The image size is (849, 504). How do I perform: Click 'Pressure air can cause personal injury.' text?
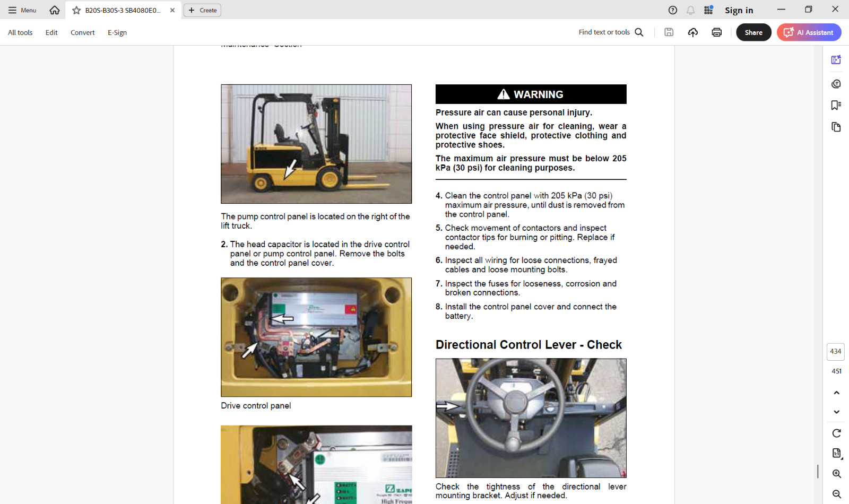[514, 112]
